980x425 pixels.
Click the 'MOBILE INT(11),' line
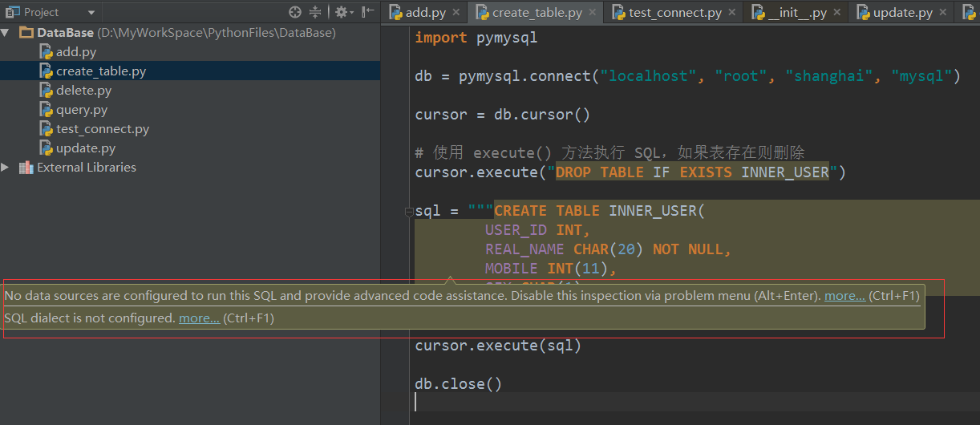[x=551, y=269]
